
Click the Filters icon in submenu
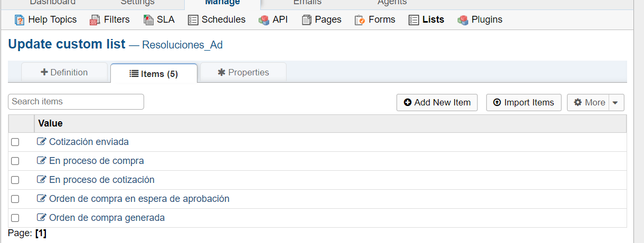click(95, 20)
